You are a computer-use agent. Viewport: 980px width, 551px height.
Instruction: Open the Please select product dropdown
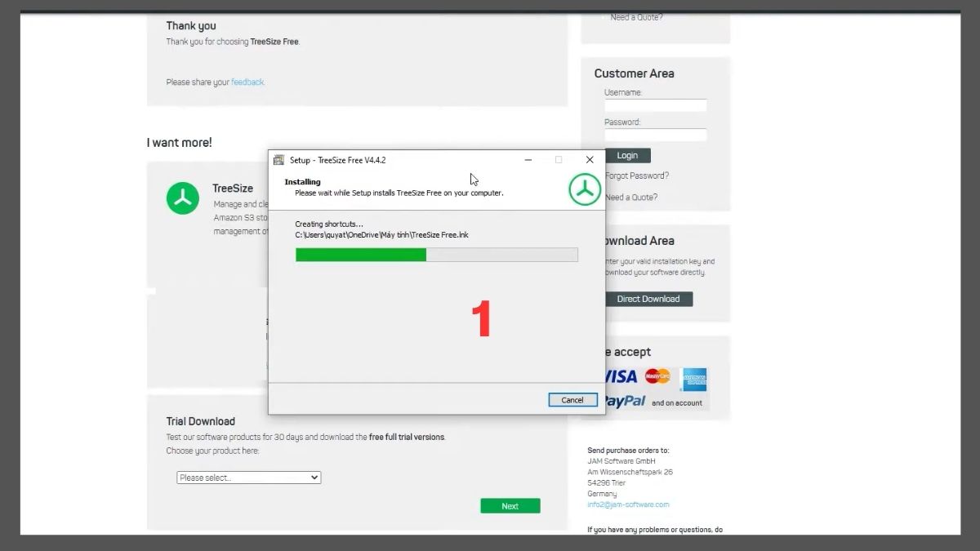(249, 478)
